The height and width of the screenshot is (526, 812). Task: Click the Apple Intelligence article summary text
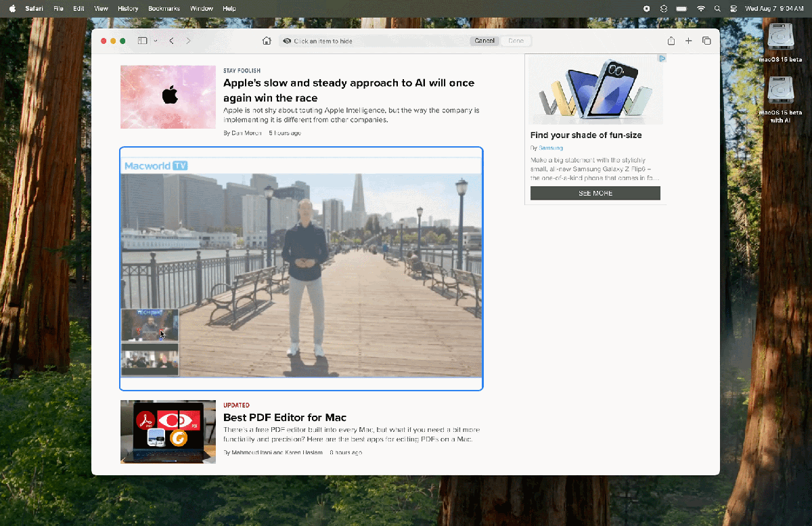point(351,115)
